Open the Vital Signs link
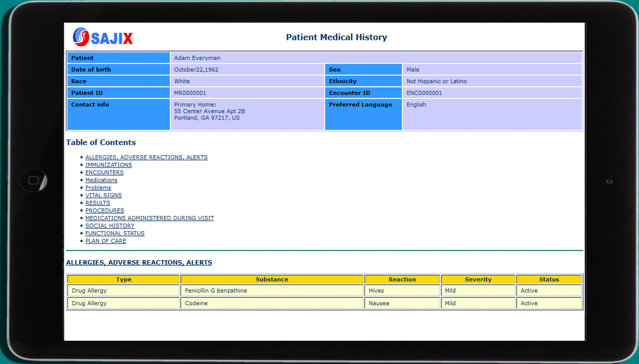This screenshot has width=639, height=364. click(103, 195)
